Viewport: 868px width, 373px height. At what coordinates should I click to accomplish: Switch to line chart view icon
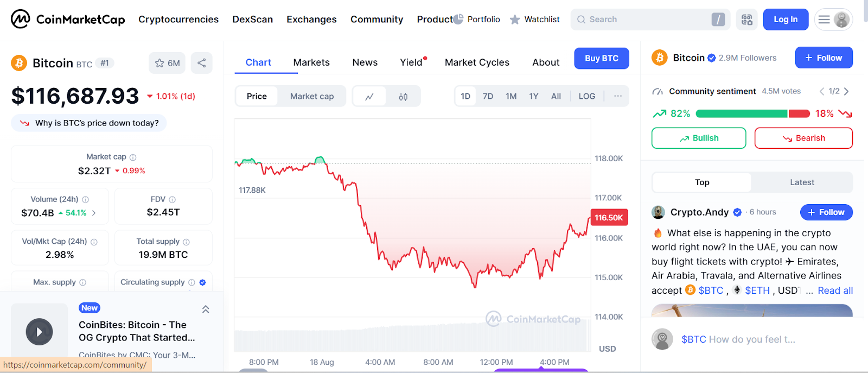point(369,97)
